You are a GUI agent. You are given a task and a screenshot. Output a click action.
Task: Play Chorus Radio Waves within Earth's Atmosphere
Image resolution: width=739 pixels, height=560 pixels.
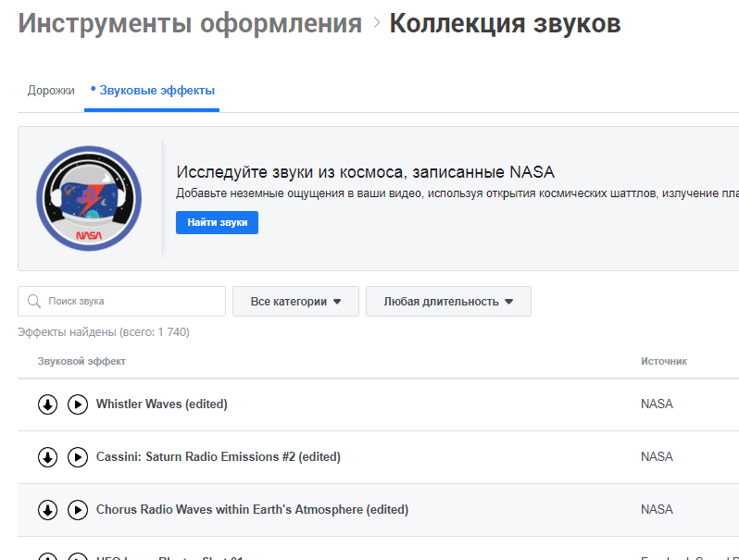[78, 510]
